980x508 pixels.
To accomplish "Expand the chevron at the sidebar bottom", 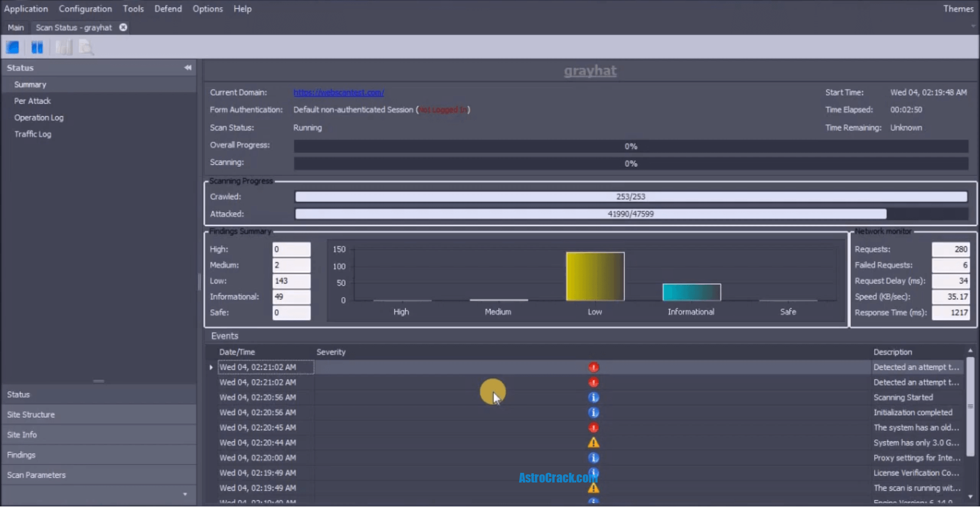I will coord(185,495).
